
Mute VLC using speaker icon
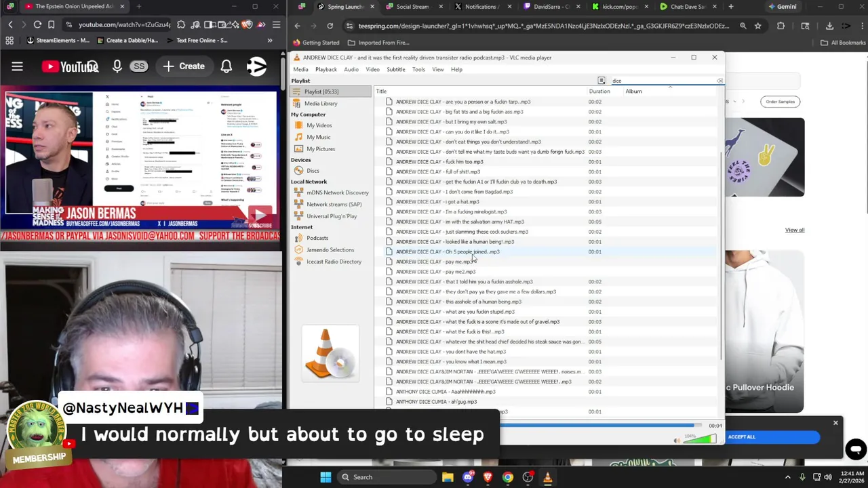(676, 441)
